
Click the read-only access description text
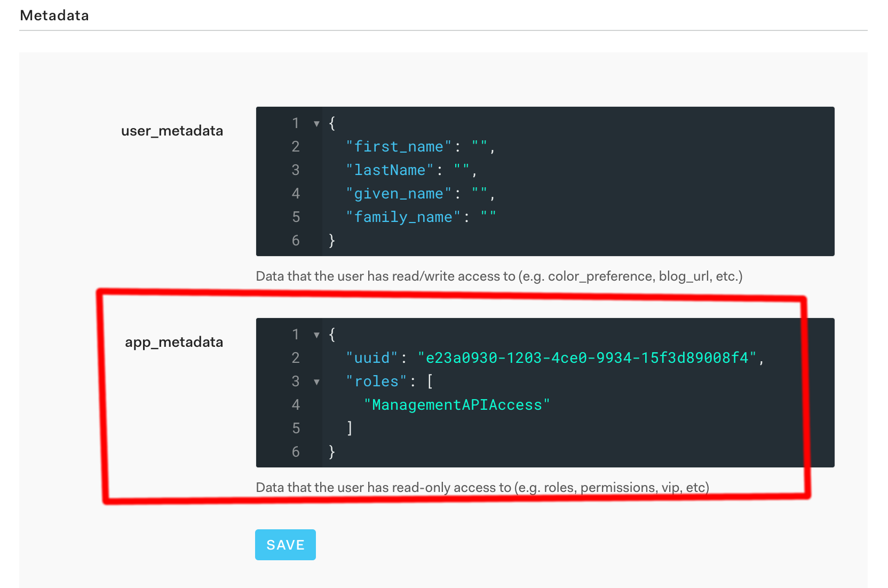[482, 487]
